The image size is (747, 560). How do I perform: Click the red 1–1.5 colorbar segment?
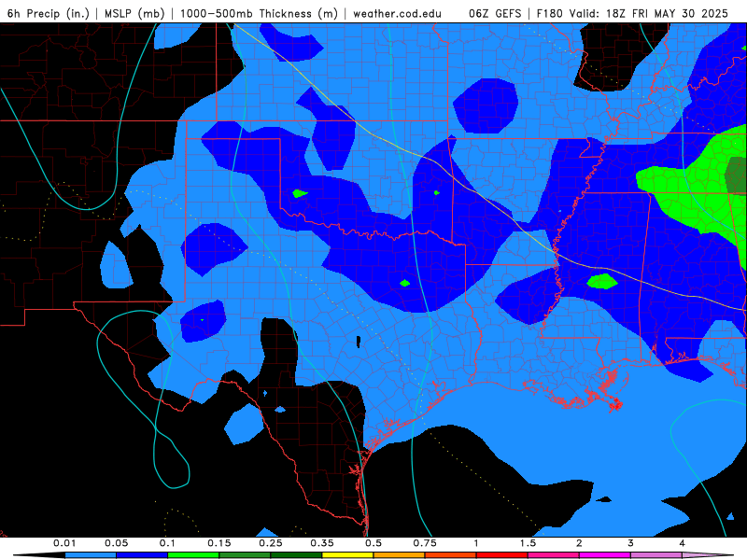tap(502, 555)
